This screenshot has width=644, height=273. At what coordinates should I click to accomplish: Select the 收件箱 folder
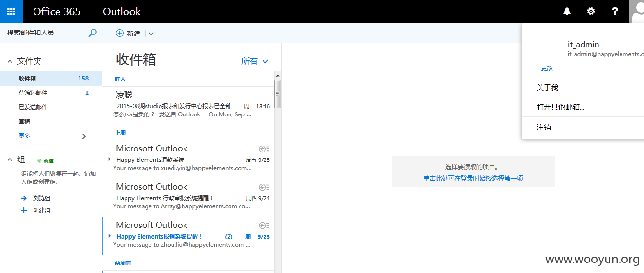[x=51, y=79]
